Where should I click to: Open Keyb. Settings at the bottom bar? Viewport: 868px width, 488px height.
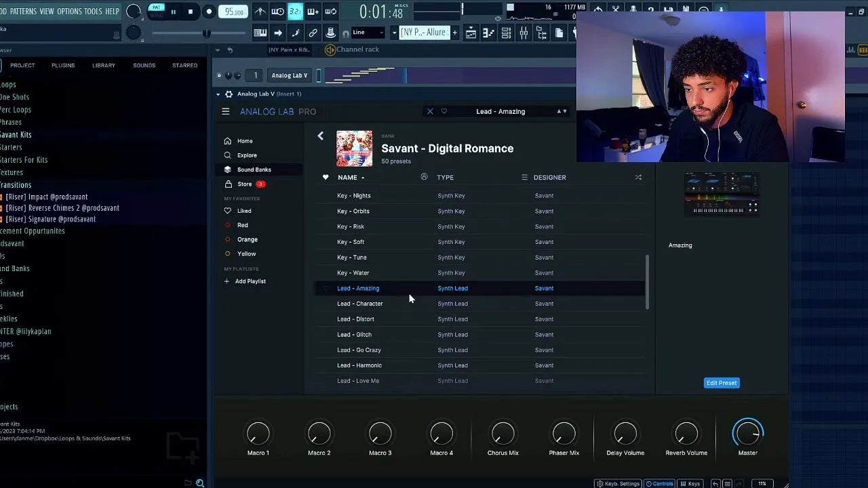[617, 483]
